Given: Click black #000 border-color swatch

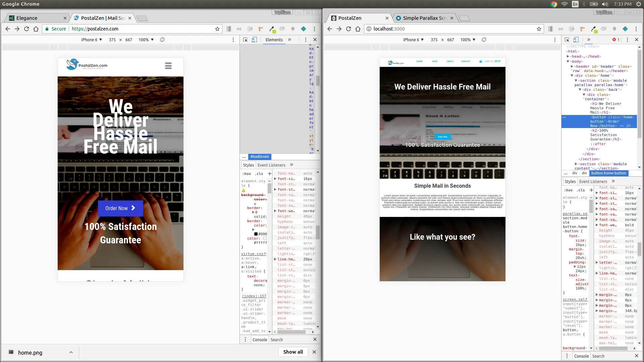Looking at the screenshot, I should (x=256, y=234).
